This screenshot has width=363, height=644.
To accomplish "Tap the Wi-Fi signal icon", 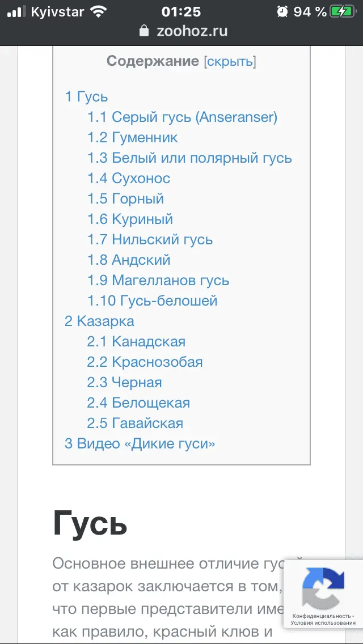I will (x=99, y=11).
